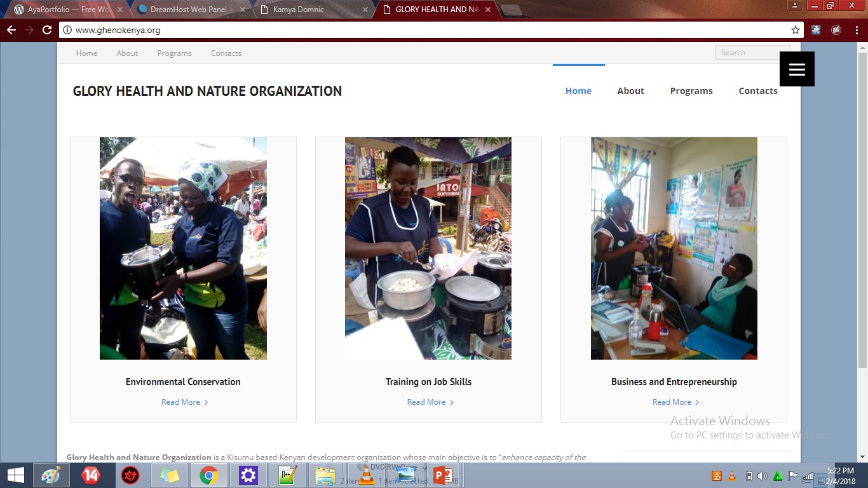Switch to the Kamya Domnic tab
The height and width of the screenshot is (488, 868).
click(313, 10)
